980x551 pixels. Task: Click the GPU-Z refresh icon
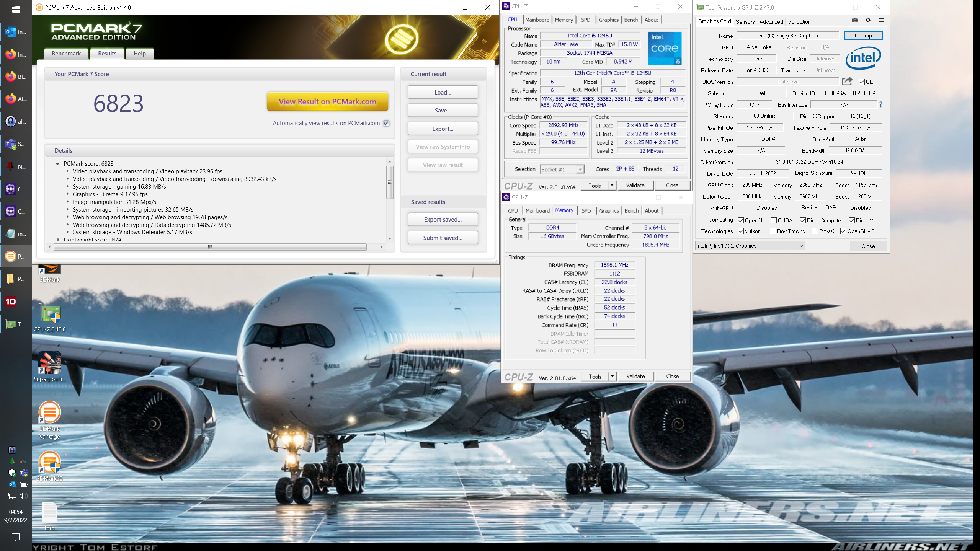click(x=868, y=20)
